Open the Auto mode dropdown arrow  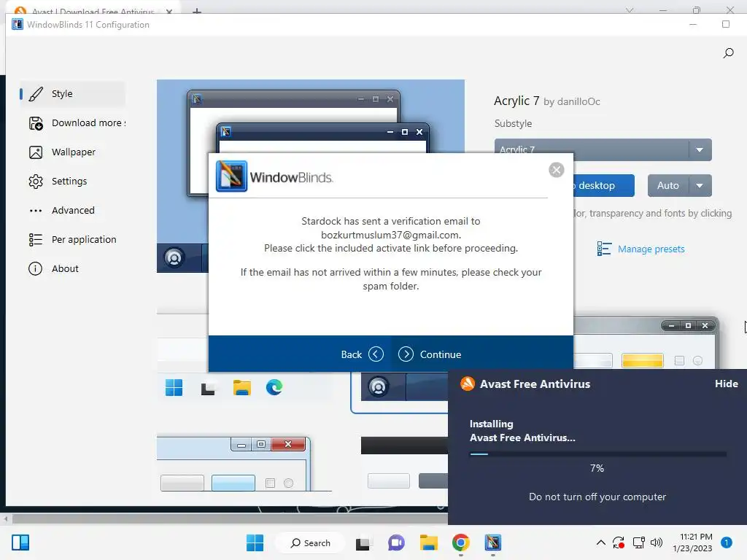pyautogui.click(x=700, y=186)
